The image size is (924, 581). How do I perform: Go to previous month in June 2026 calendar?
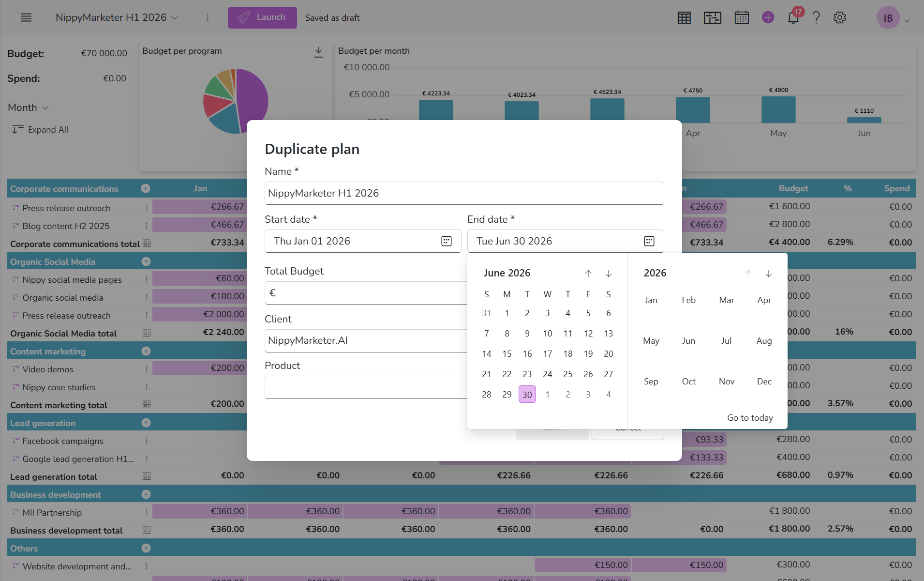588,274
